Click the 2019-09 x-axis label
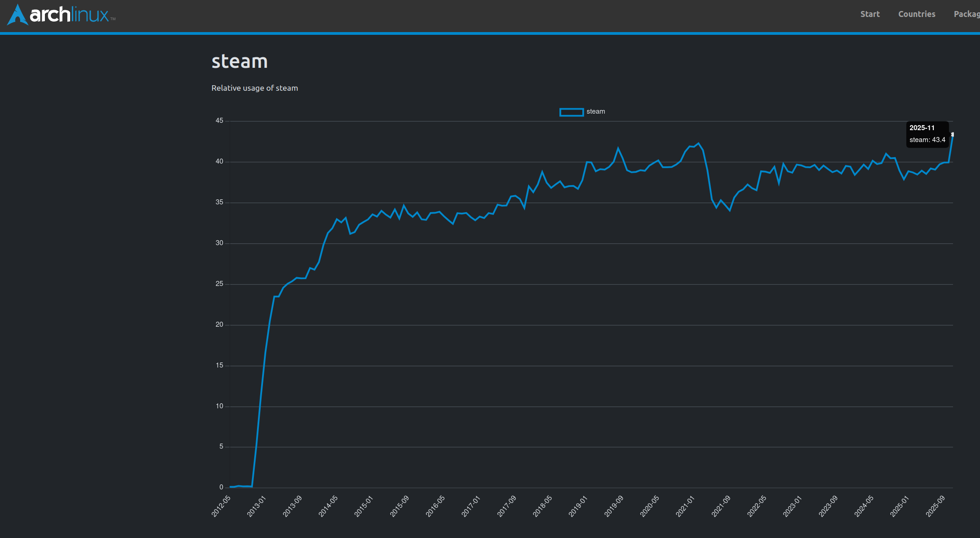This screenshot has height=538, width=980. tap(614, 506)
